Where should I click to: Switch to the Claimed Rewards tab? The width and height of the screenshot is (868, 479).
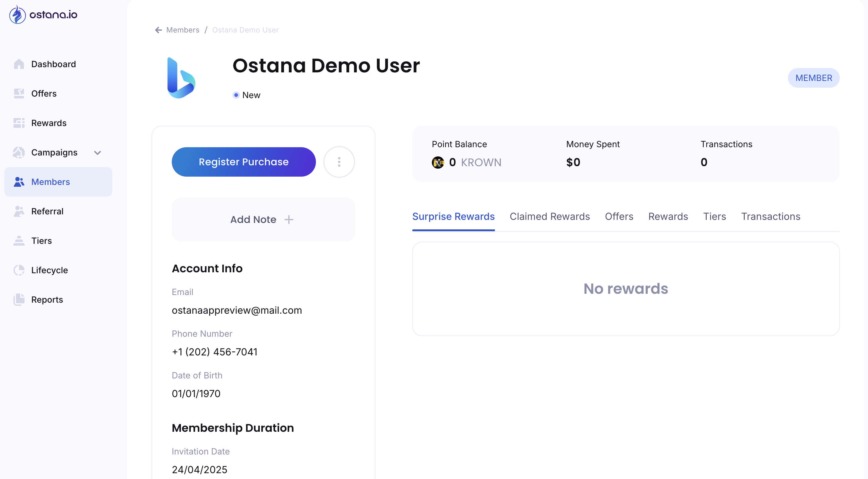click(x=550, y=216)
